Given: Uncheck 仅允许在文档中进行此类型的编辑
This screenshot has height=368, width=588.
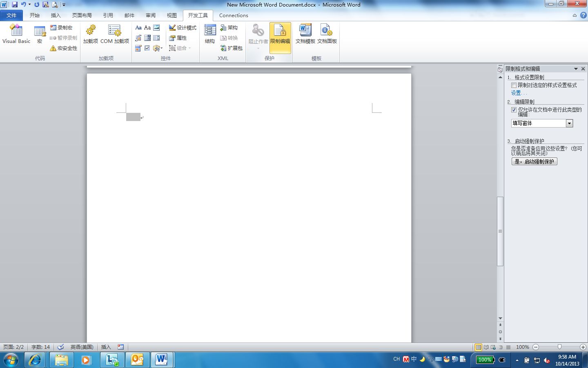Looking at the screenshot, I should pyautogui.click(x=514, y=110).
